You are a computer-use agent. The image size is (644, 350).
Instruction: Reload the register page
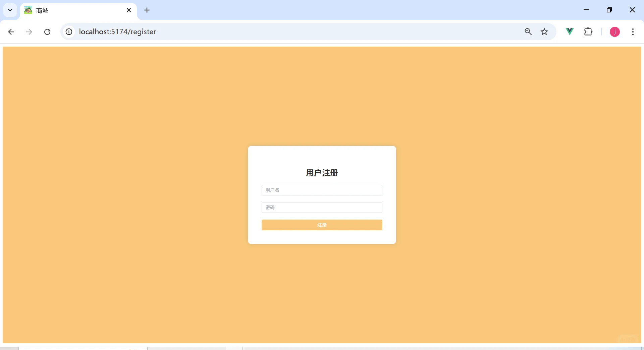[47, 32]
